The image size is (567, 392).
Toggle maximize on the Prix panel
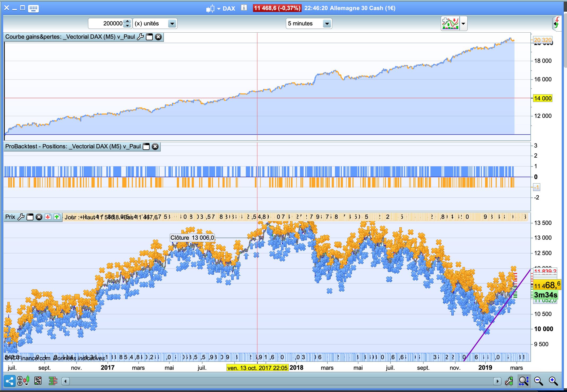point(30,217)
